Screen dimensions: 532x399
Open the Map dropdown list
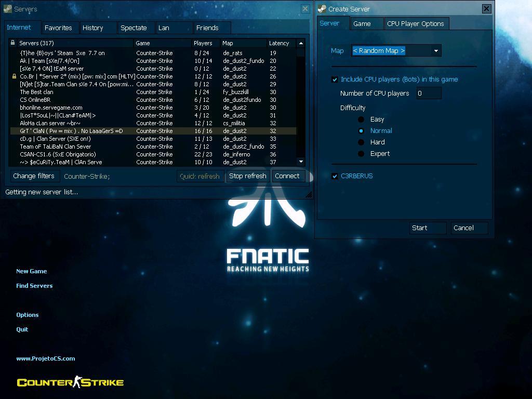click(436, 51)
